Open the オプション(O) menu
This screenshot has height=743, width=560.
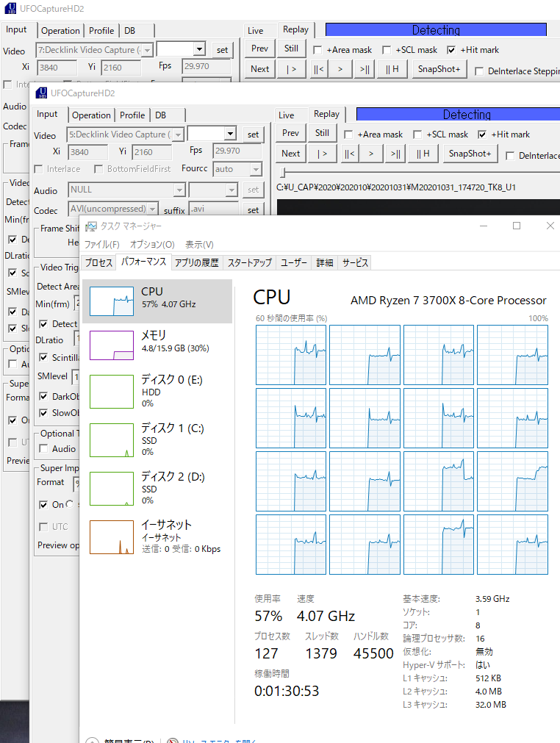pyautogui.click(x=152, y=245)
